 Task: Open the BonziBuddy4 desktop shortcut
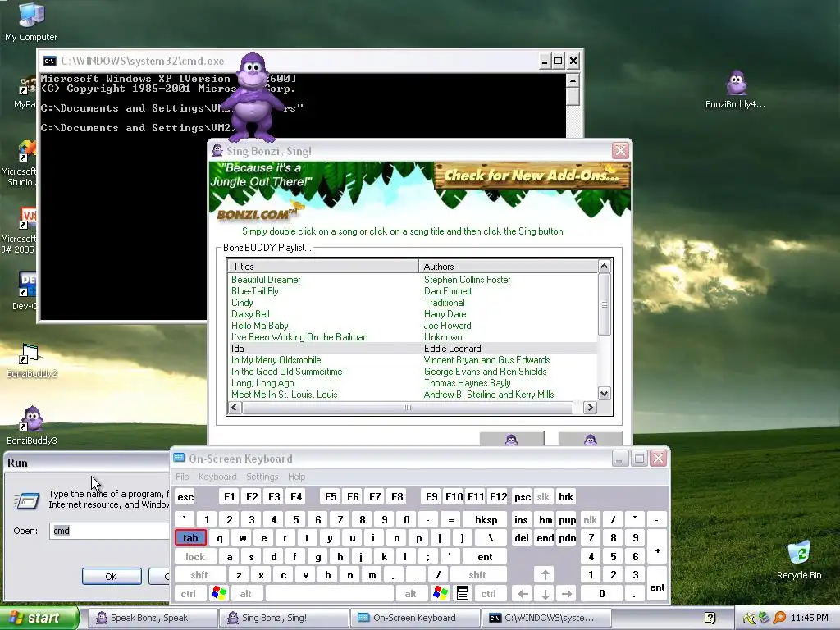pos(736,89)
